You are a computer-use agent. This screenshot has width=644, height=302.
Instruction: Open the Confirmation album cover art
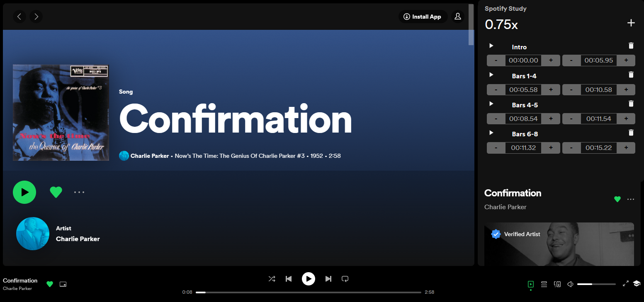click(x=61, y=113)
